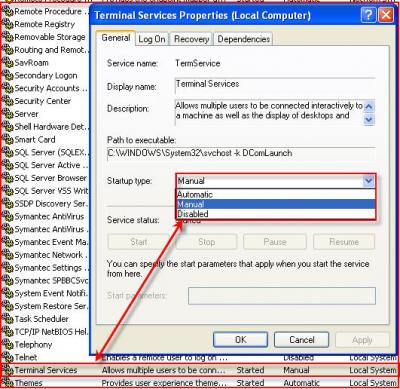Click the service icon next to Telephony
The width and height of the screenshot is (400, 389).
coord(7,345)
